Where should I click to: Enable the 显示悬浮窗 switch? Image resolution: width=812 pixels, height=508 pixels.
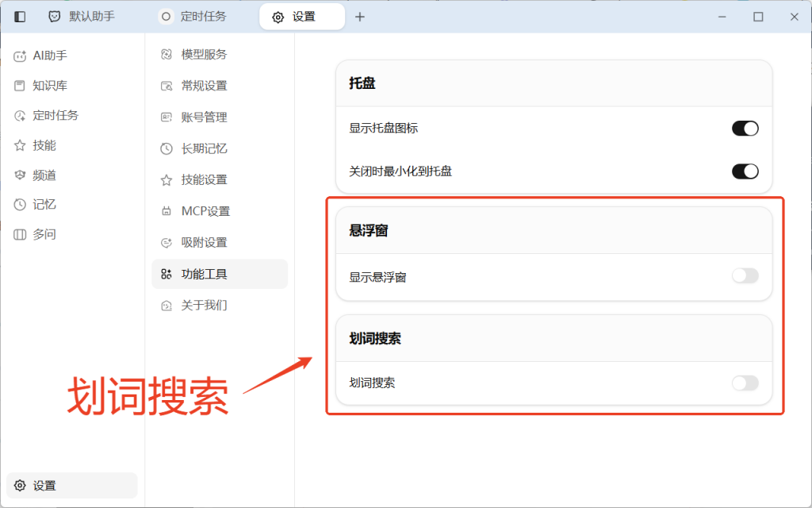click(745, 275)
